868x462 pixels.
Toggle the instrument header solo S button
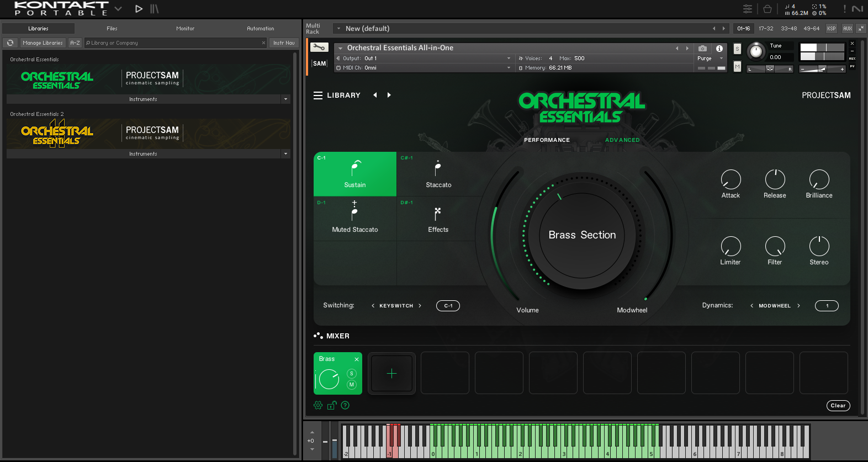pos(737,49)
